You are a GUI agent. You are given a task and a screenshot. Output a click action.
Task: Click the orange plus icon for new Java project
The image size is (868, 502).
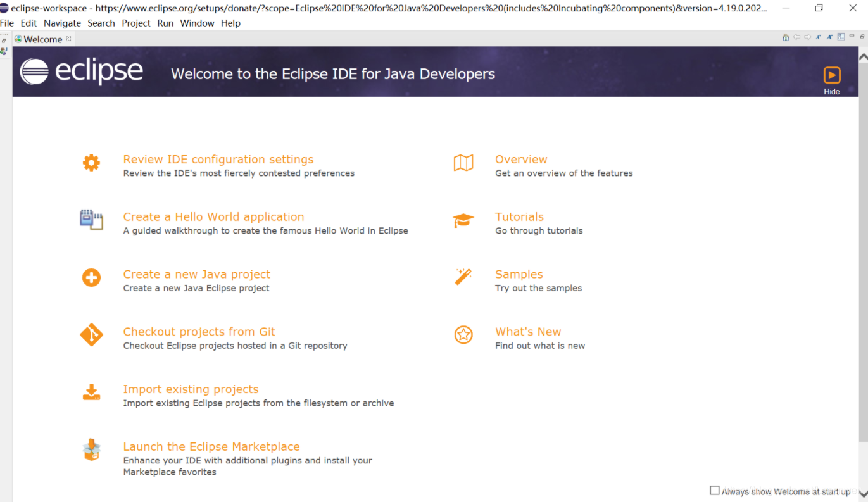click(x=91, y=277)
